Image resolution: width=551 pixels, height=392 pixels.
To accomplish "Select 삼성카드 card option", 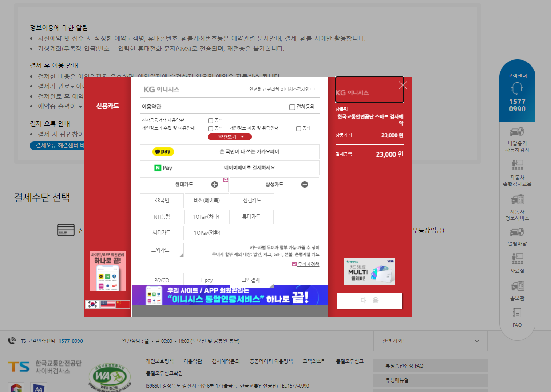I will tap(274, 185).
